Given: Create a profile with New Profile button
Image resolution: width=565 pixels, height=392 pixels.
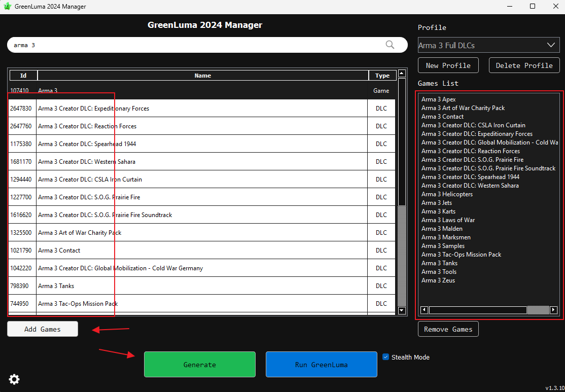Looking at the screenshot, I should (x=448, y=65).
